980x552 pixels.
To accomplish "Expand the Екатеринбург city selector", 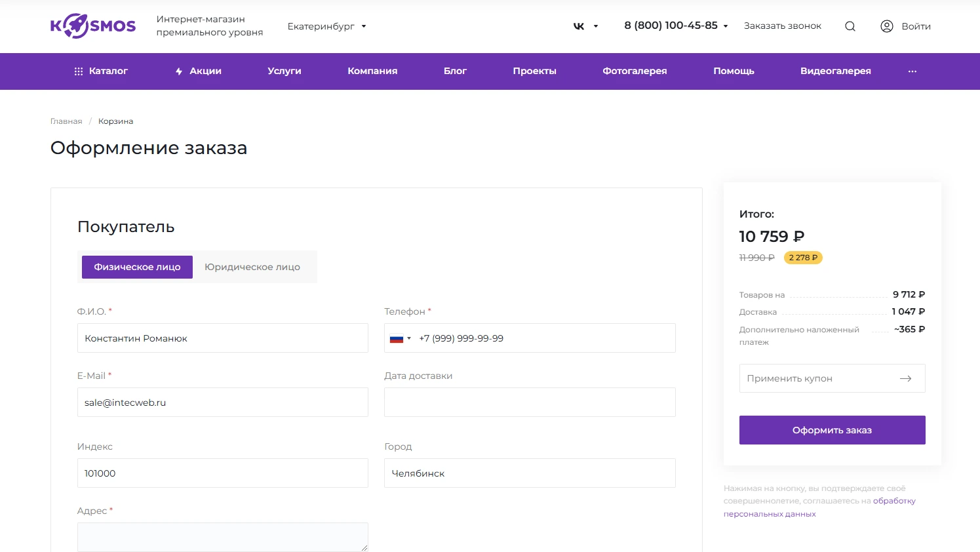I will (326, 26).
